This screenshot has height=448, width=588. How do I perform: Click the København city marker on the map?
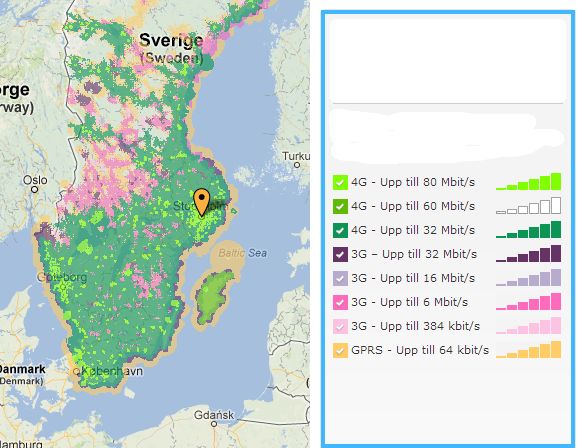click(76, 372)
